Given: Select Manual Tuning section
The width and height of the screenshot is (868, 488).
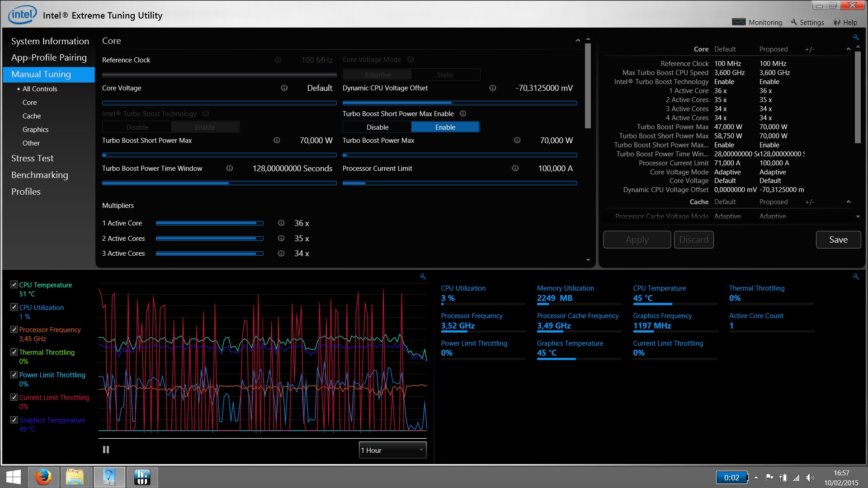Looking at the screenshot, I should click(49, 75).
